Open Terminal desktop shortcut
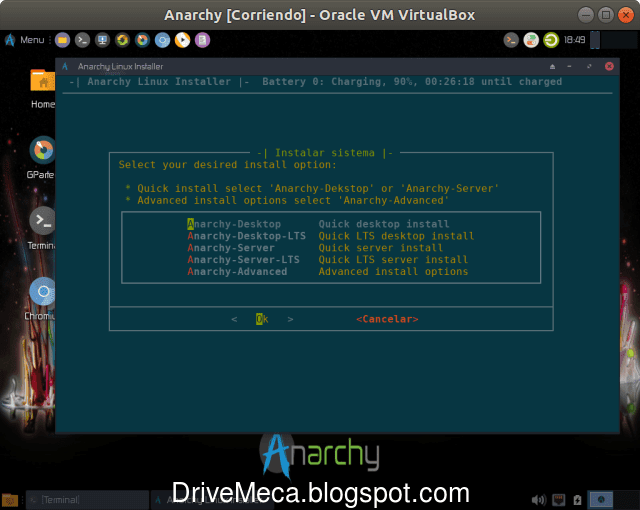 pyautogui.click(x=41, y=228)
